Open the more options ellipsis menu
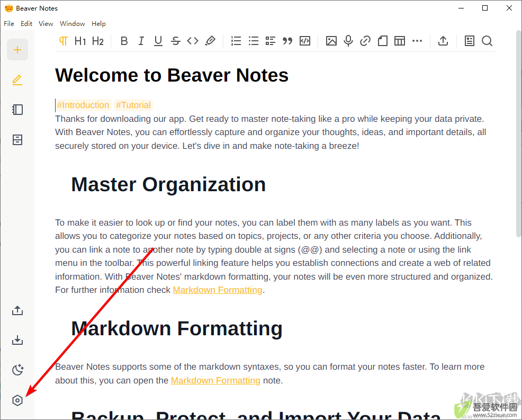 click(x=417, y=41)
